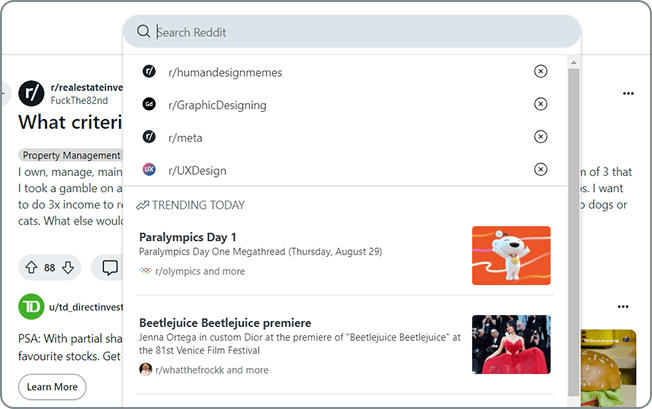Remove r/meta from recent searches
652x409 pixels.
coord(540,137)
